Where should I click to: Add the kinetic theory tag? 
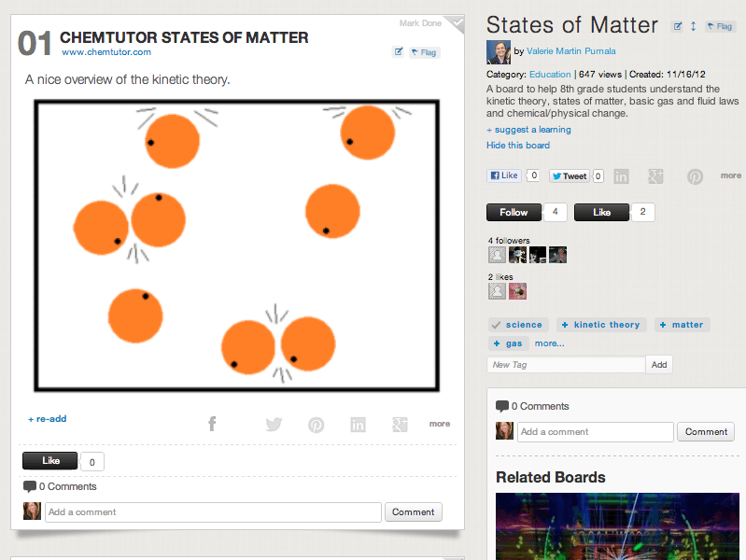[601, 325]
